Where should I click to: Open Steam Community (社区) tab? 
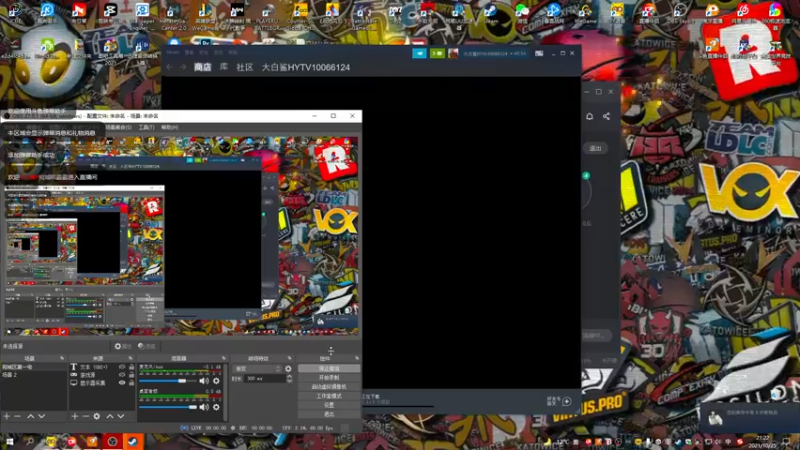click(x=245, y=67)
